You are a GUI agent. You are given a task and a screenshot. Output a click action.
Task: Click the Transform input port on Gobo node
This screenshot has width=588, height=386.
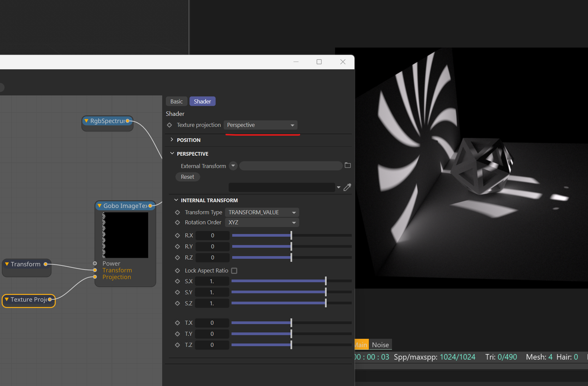95,270
